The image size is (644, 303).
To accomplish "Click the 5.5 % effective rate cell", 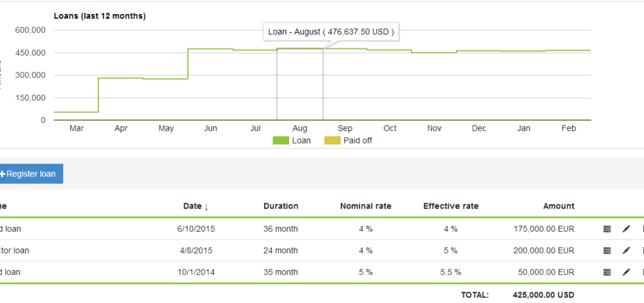I will tap(451, 272).
